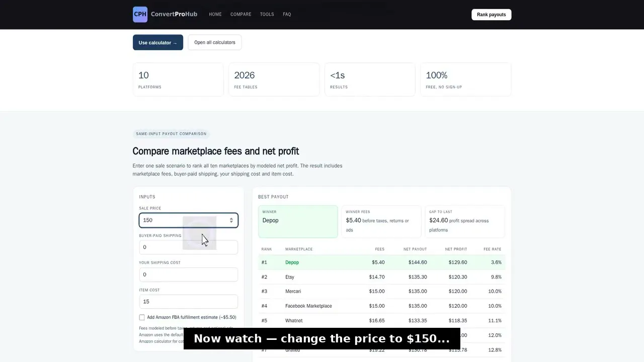644x362 pixels.
Task: Click the <1s Results stat card
Action: [370, 79]
